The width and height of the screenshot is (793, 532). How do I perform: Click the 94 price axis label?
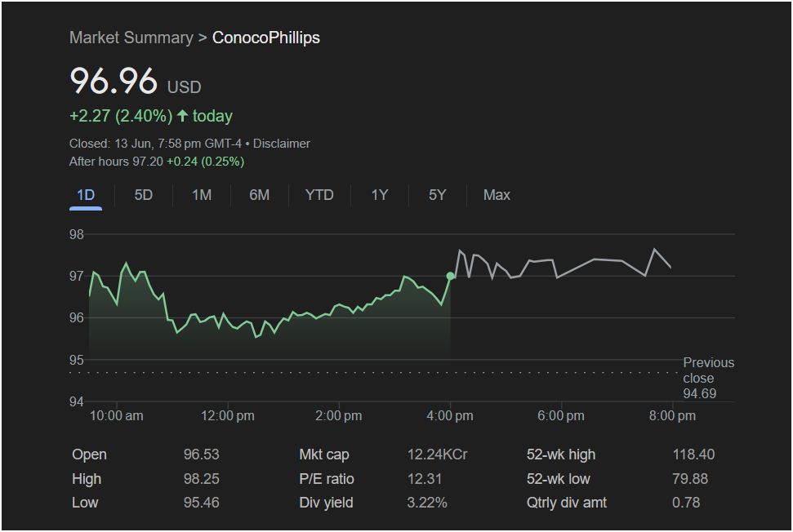pyautogui.click(x=77, y=401)
